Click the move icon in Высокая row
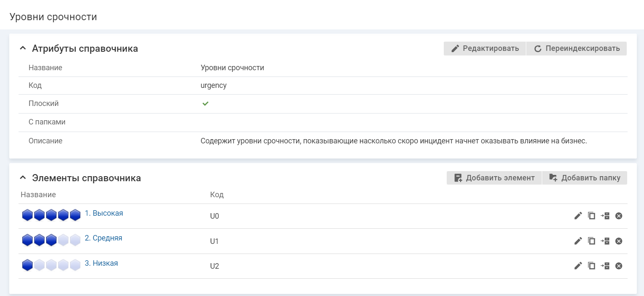 605,216
